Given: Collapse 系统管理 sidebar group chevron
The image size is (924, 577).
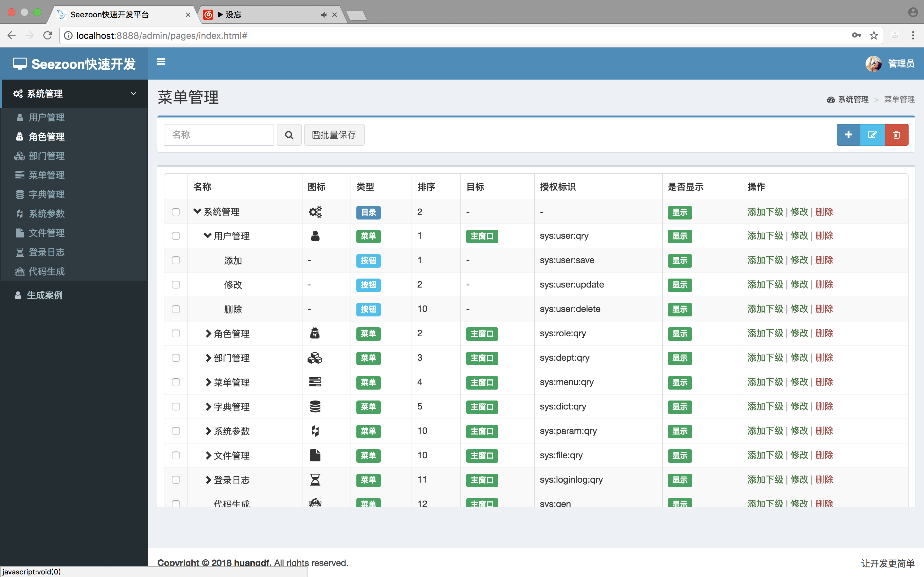Looking at the screenshot, I should coord(134,93).
